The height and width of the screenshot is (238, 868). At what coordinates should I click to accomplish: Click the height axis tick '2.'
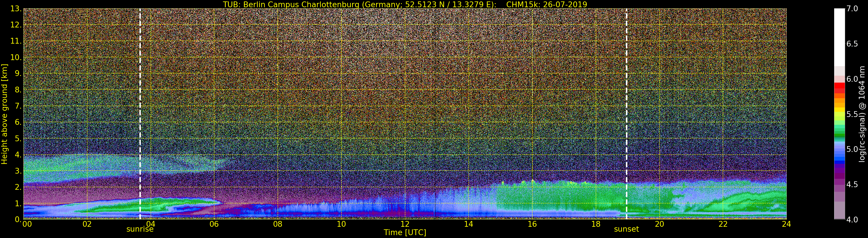click(x=18, y=187)
